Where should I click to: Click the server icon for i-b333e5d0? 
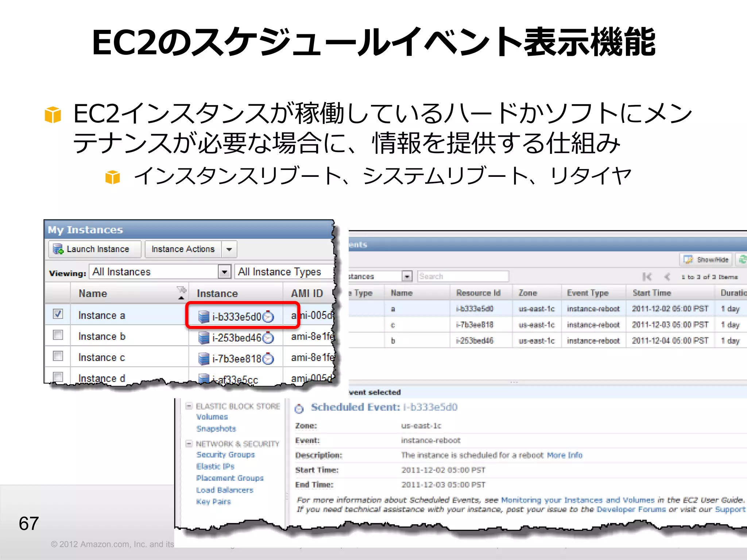tap(204, 316)
